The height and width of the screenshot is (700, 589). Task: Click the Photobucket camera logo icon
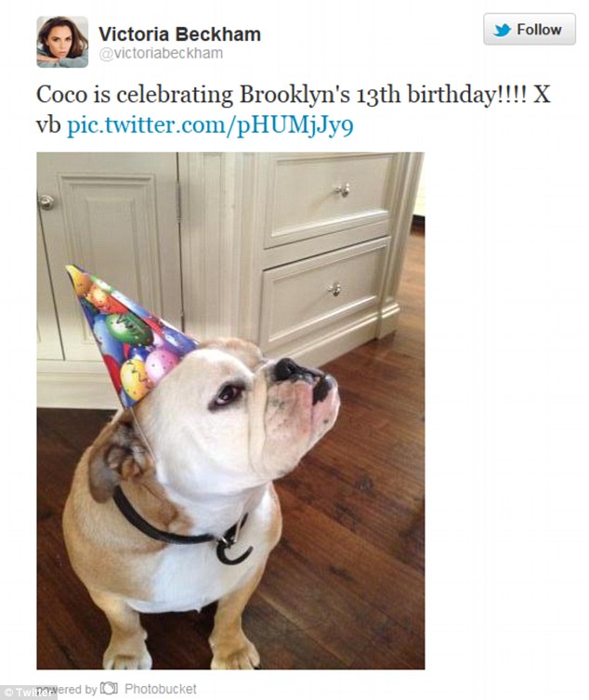coord(109,688)
